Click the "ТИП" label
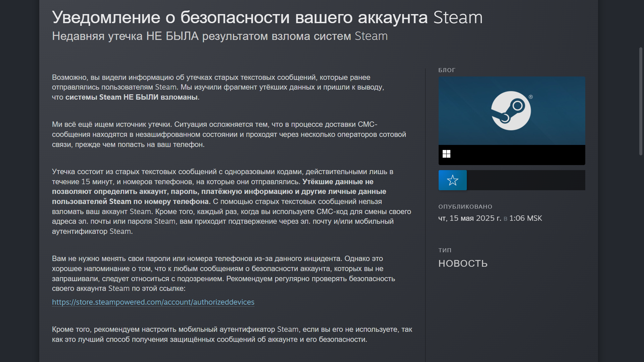Image resolution: width=644 pixels, height=362 pixels. (445, 250)
